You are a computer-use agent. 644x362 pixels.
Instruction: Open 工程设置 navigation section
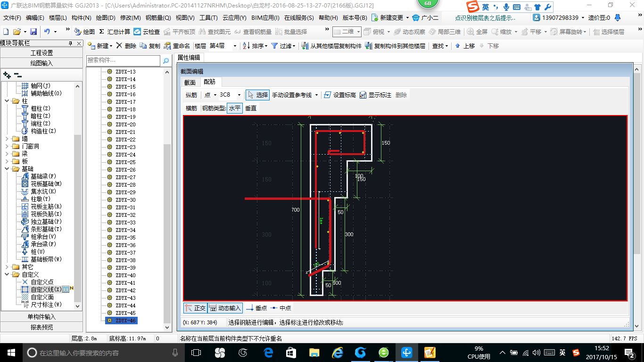click(x=41, y=53)
